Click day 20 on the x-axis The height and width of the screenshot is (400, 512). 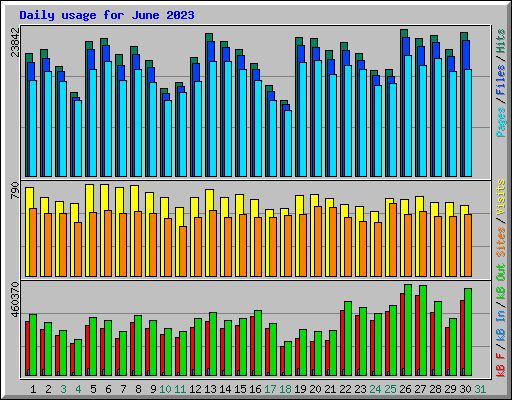click(x=315, y=389)
